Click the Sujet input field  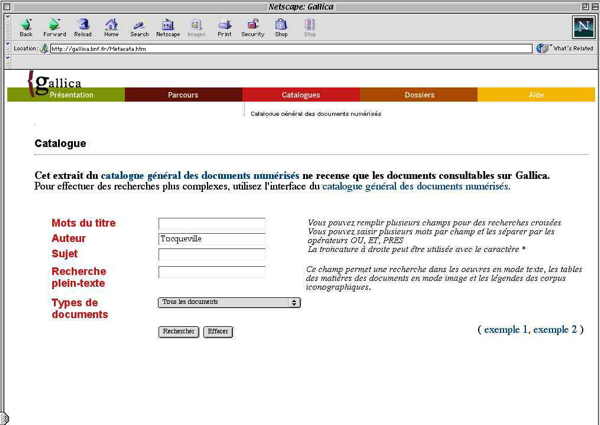[212, 254]
